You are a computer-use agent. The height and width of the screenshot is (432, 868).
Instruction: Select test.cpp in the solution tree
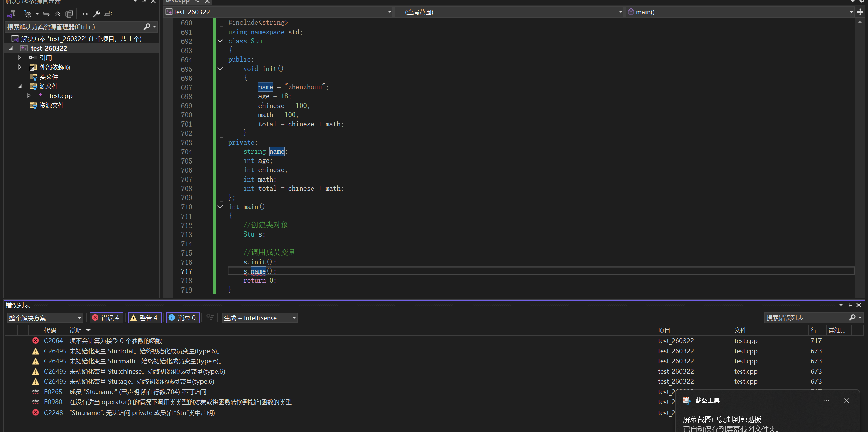[x=61, y=96]
